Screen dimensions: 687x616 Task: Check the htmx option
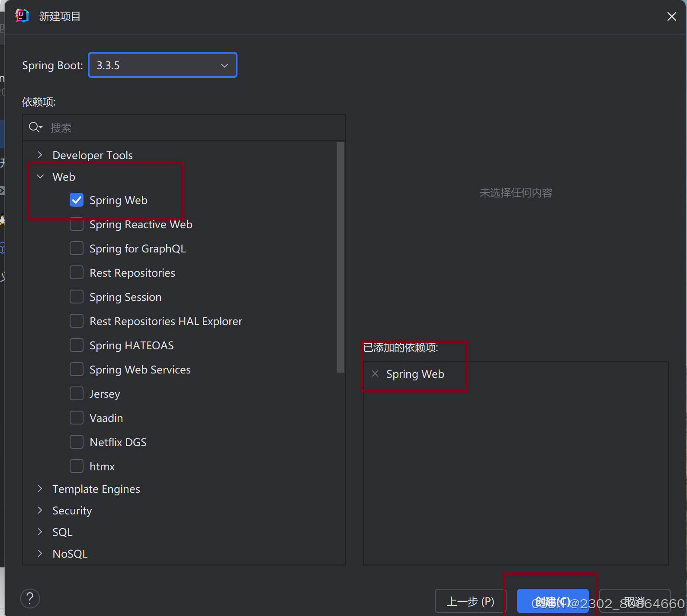[77, 466]
